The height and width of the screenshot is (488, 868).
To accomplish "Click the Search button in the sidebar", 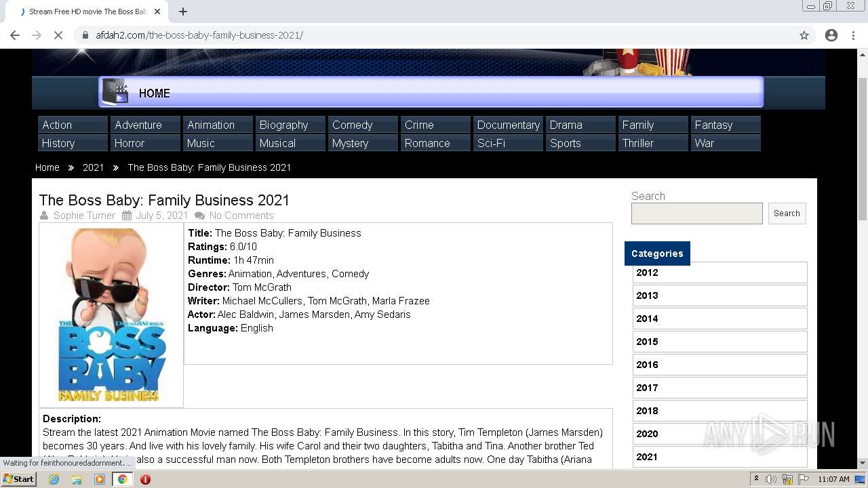I will click(x=787, y=213).
